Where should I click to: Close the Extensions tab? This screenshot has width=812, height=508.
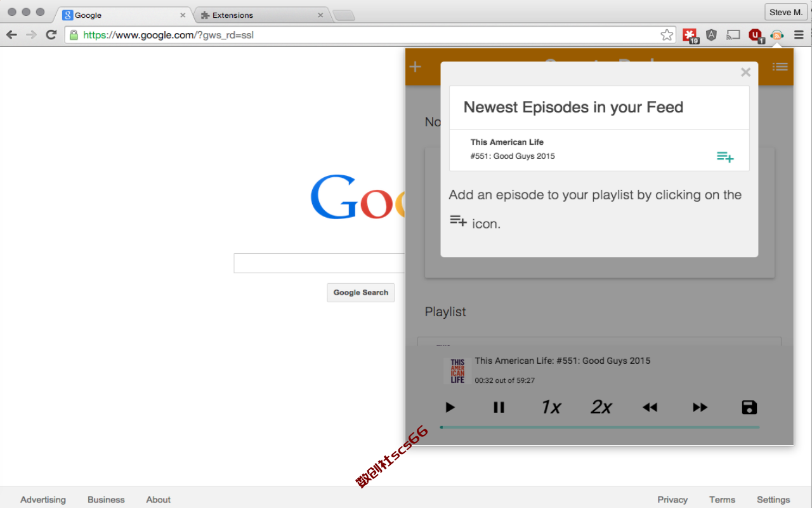(320, 15)
